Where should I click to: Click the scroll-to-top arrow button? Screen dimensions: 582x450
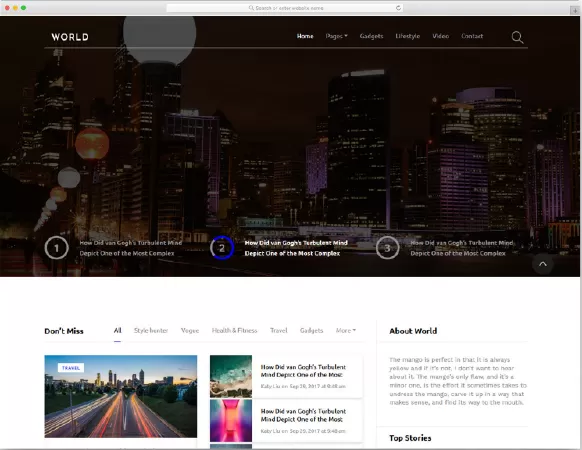543,264
